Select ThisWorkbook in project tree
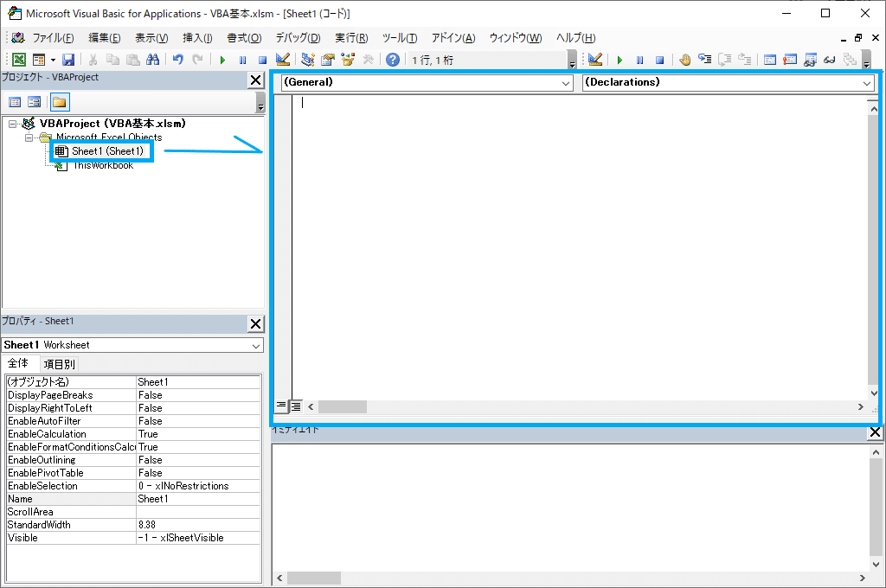 104,165
